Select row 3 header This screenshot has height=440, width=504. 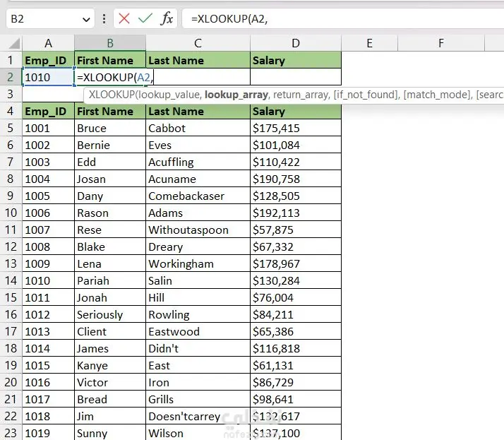pos(11,94)
